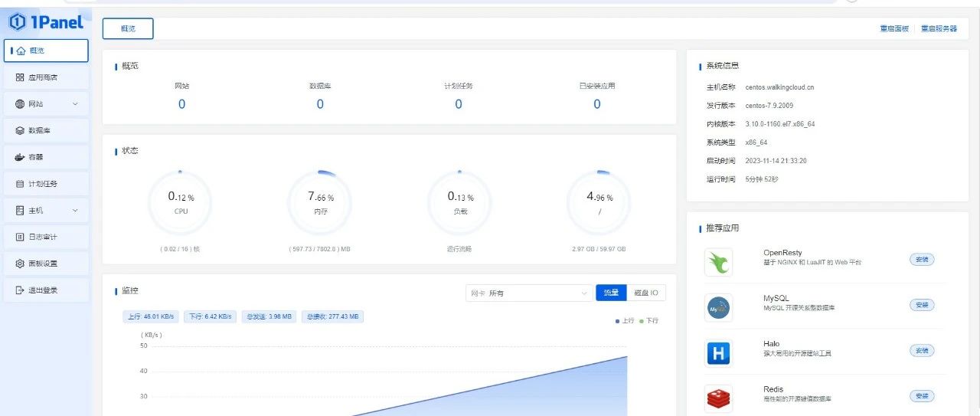Click the 负载 gauge
The image size is (980, 416).
click(459, 202)
